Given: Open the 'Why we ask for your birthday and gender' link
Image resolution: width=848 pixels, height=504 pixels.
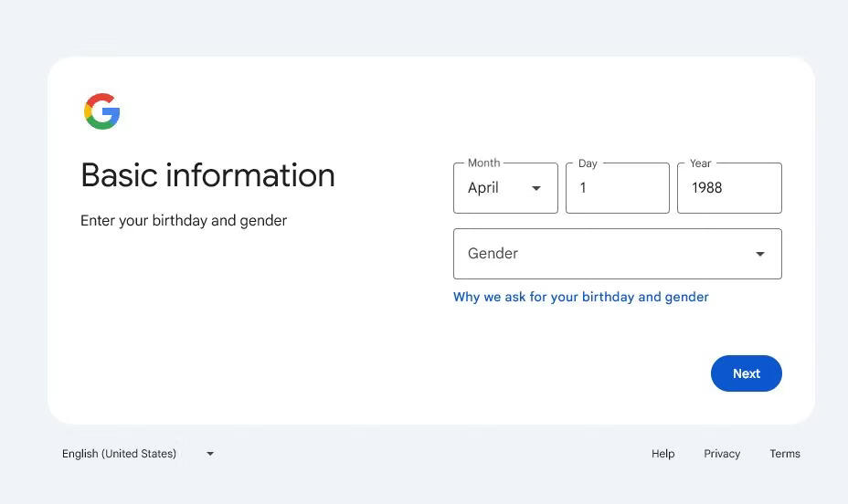Looking at the screenshot, I should (580, 297).
